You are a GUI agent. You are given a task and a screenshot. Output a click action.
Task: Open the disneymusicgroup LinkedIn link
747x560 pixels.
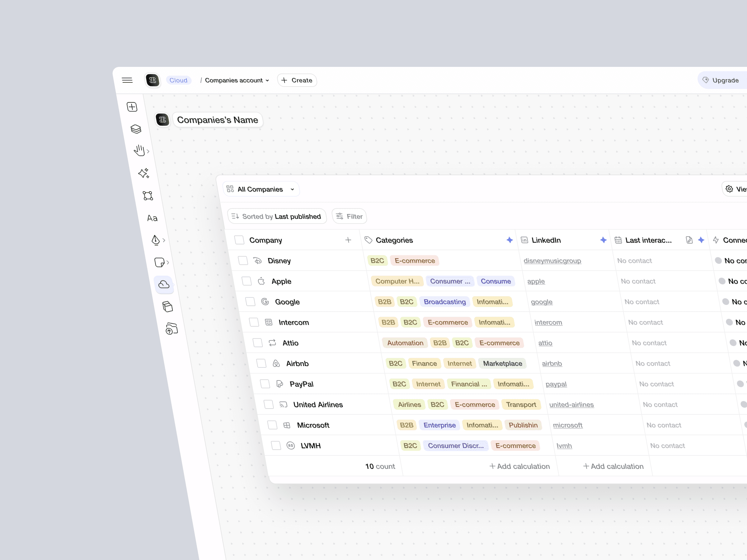pyautogui.click(x=552, y=261)
